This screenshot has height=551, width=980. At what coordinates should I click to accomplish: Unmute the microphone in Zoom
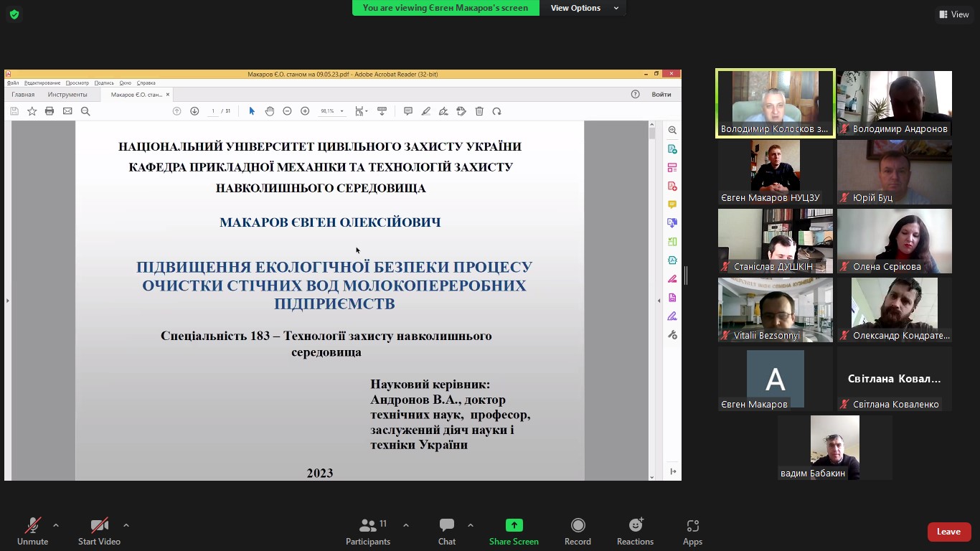(x=32, y=532)
